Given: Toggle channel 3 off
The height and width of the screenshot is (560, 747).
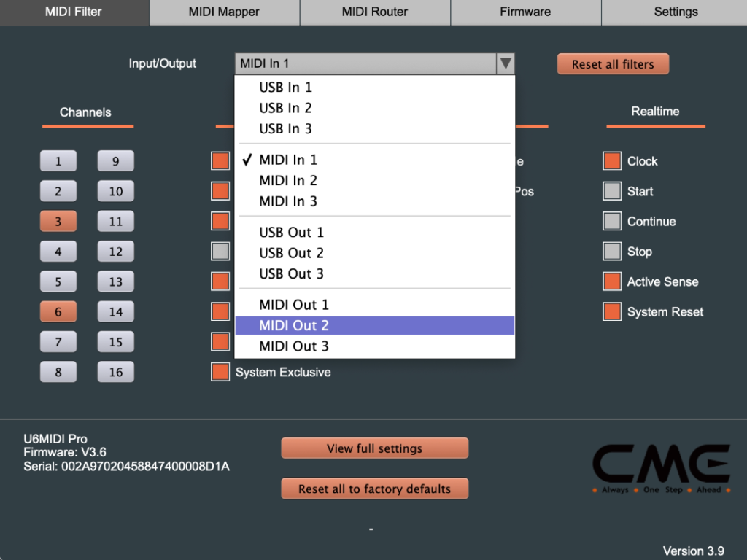Looking at the screenshot, I should 58,221.
